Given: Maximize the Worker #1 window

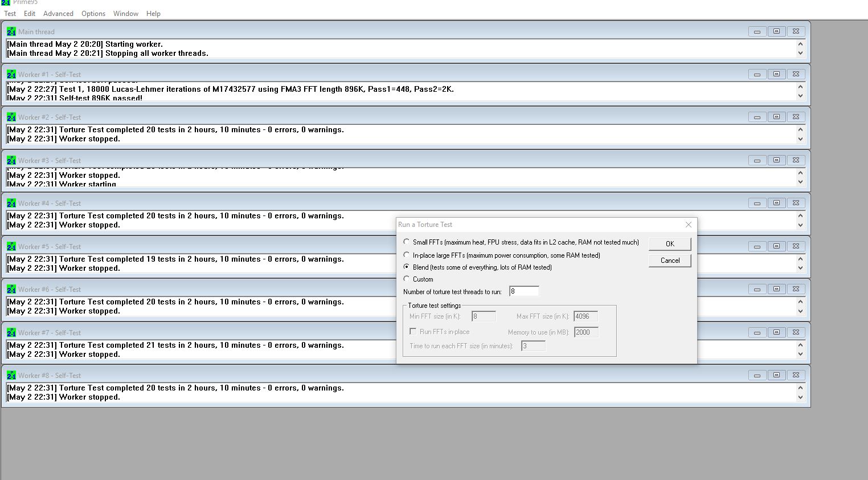Looking at the screenshot, I should [x=776, y=74].
